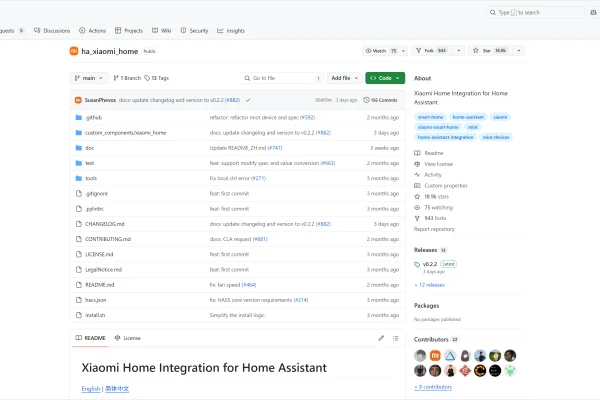View the 13 Tags link

click(157, 78)
